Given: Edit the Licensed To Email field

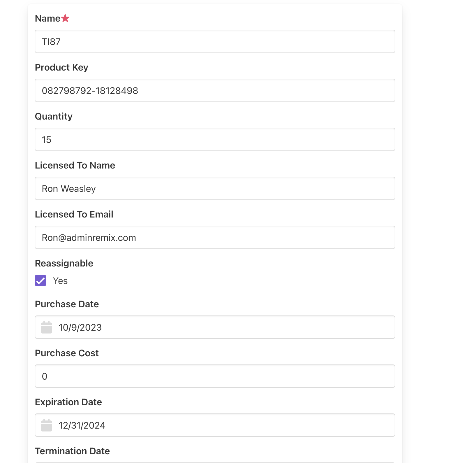Looking at the screenshot, I should pos(215,237).
